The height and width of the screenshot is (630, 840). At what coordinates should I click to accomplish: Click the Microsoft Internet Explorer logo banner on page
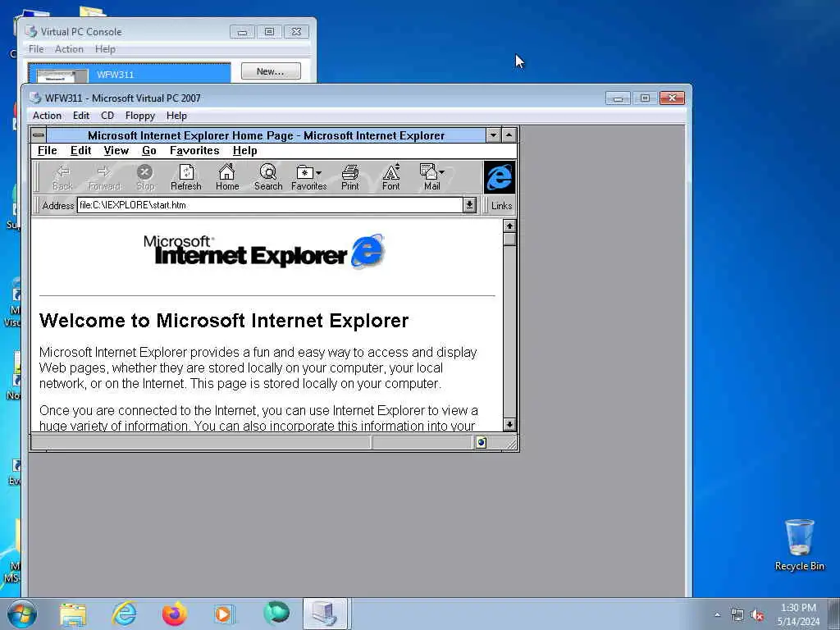264,250
